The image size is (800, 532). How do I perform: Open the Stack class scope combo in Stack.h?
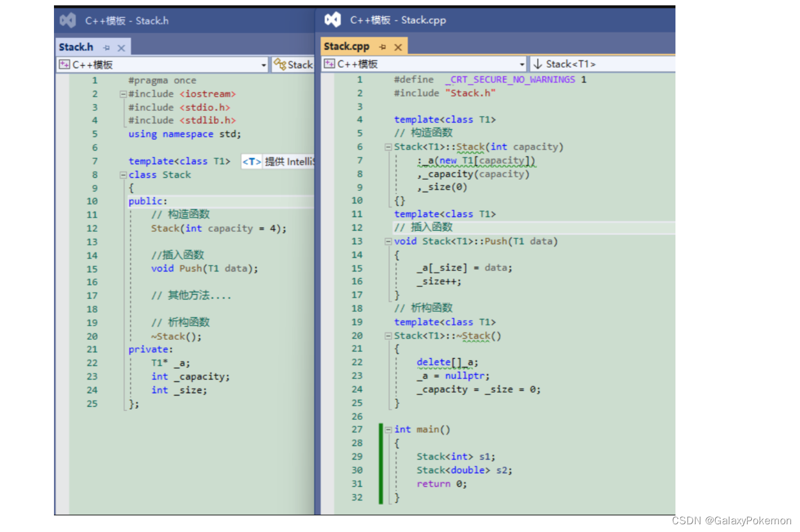point(293,65)
